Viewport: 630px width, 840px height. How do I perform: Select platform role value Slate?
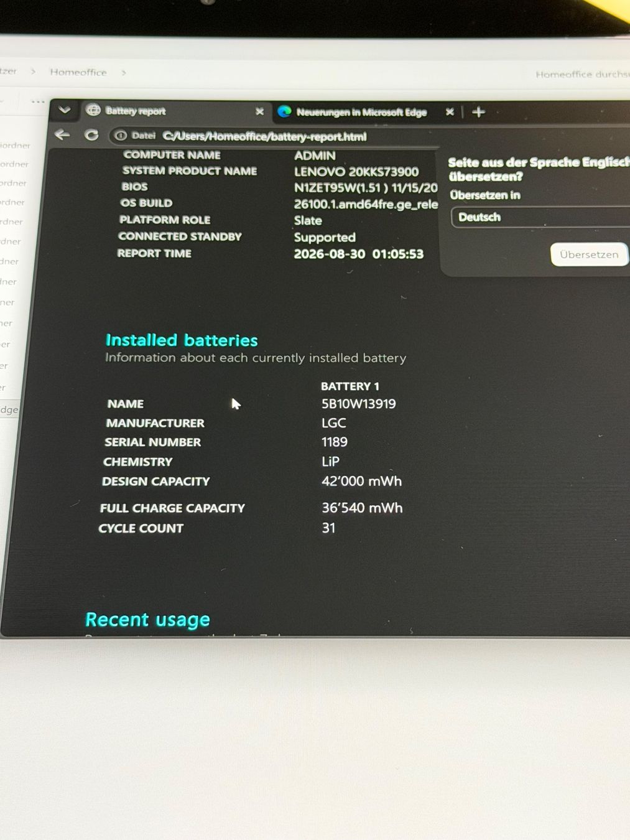[308, 220]
